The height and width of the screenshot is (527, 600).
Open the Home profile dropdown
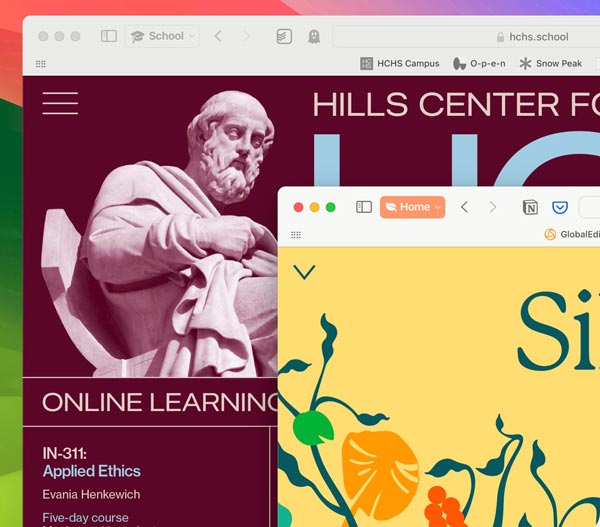point(412,207)
